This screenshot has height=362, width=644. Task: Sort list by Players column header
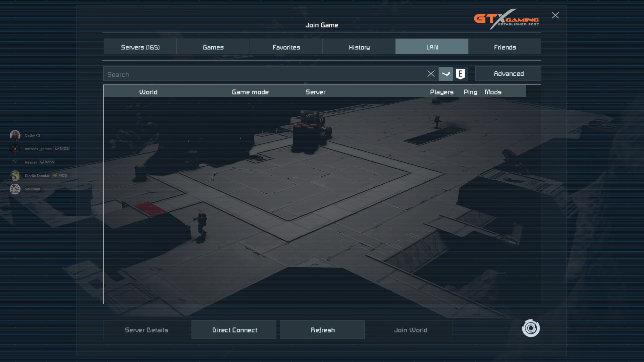(x=441, y=92)
